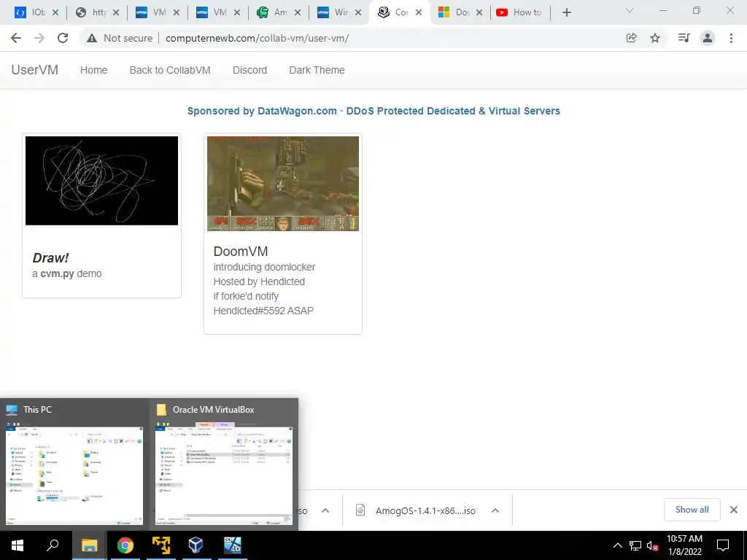Image resolution: width=747 pixels, height=560 pixels.
Task: Bookmark this page with the star icon
Action: click(655, 38)
